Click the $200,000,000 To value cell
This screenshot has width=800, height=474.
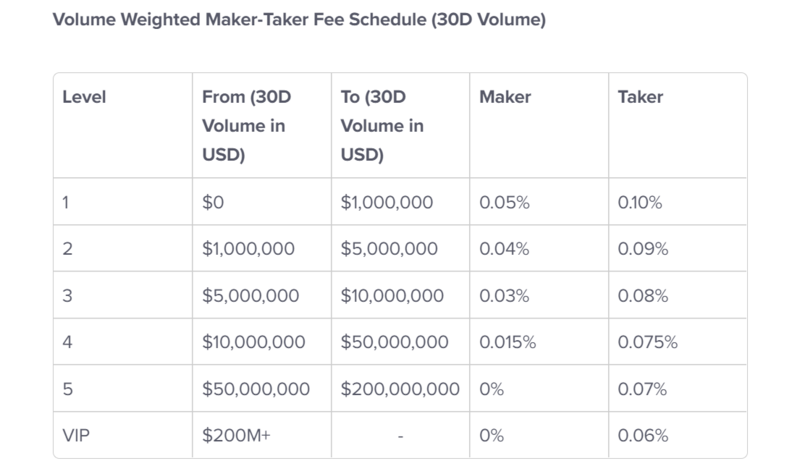[400, 387]
